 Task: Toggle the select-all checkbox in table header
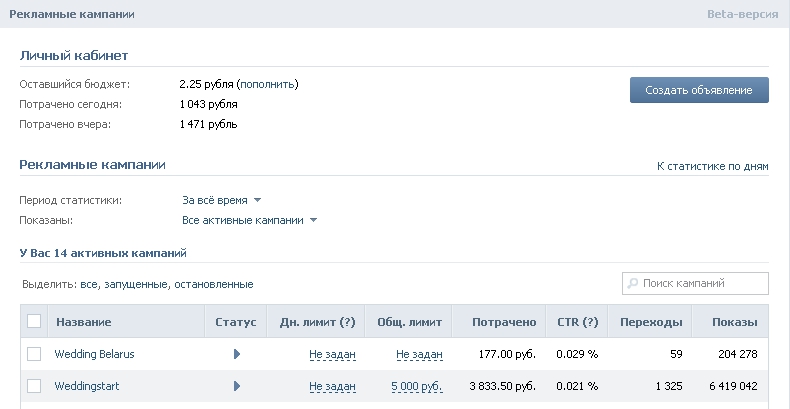coord(34,321)
